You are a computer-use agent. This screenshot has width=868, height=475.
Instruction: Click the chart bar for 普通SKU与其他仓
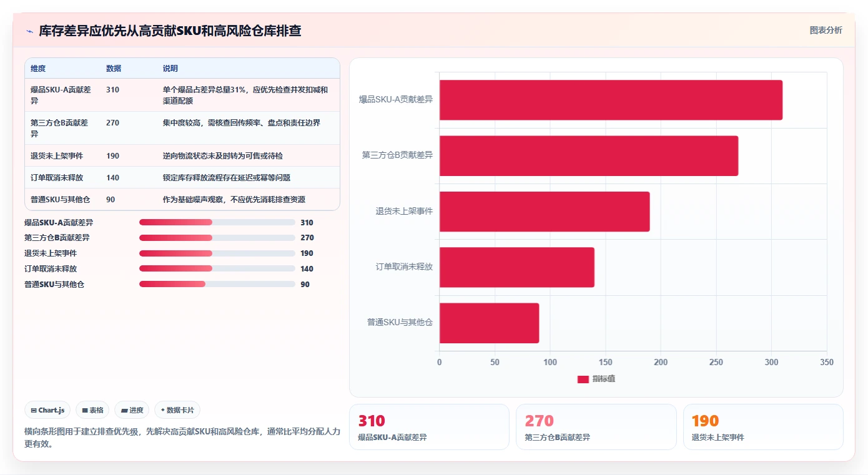click(489, 323)
